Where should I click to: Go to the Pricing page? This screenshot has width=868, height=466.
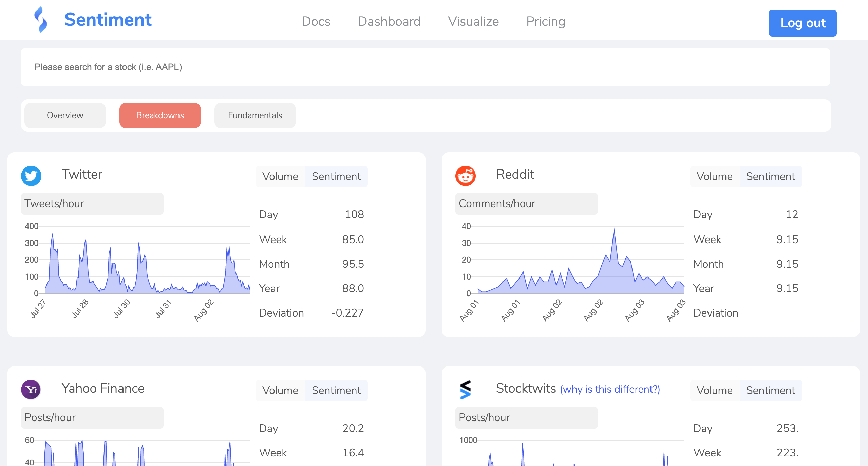[x=546, y=21]
